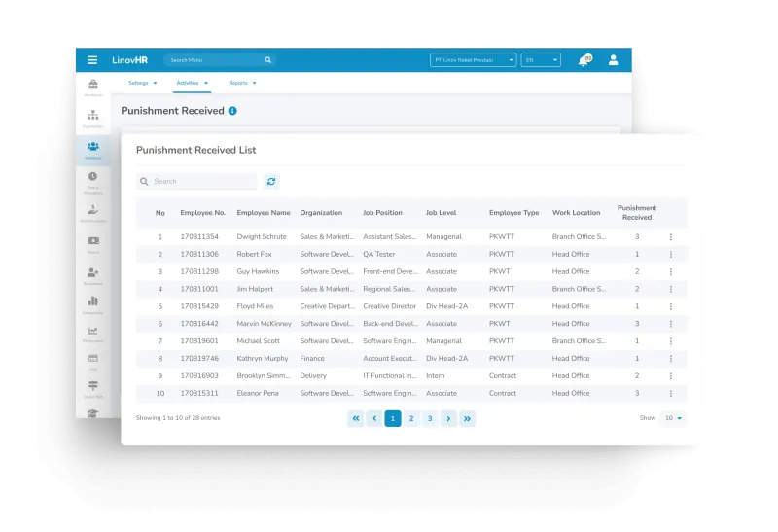This screenshot has width=778, height=532.
Task: Select employee number 170811354
Action: (x=199, y=236)
